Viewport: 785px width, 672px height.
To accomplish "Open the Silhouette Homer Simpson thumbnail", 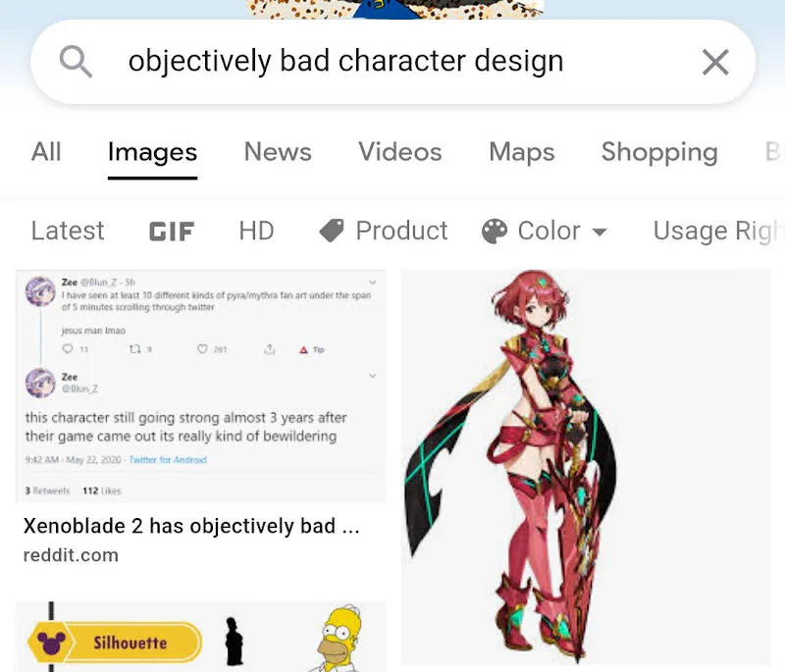I will (200, 637).
